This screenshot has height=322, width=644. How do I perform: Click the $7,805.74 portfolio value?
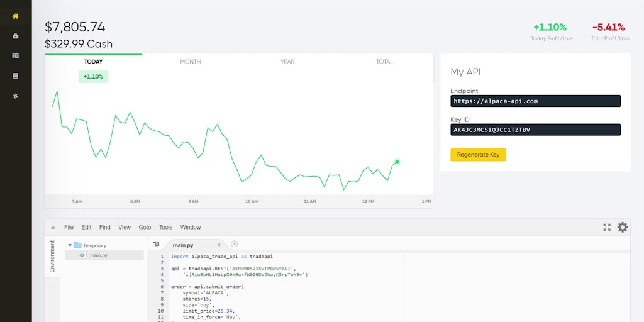[75, 27]
